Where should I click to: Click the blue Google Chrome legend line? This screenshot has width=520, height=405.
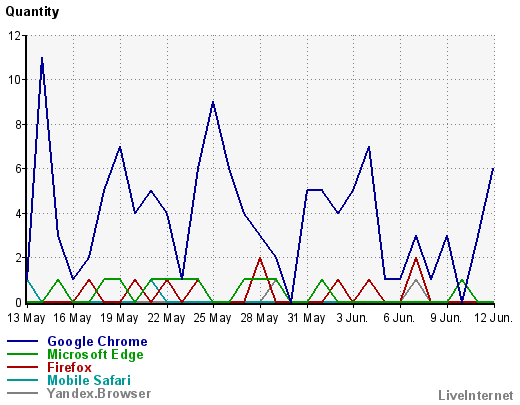point(22,341)
